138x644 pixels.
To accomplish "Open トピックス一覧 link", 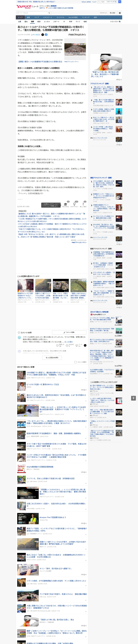I will 115,21.
